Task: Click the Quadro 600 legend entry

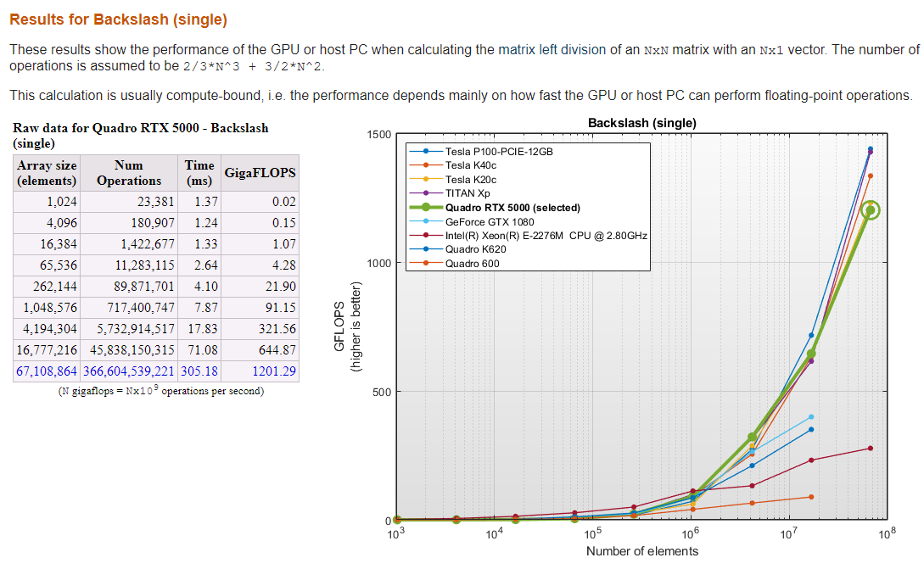Action: pos(470,264)
